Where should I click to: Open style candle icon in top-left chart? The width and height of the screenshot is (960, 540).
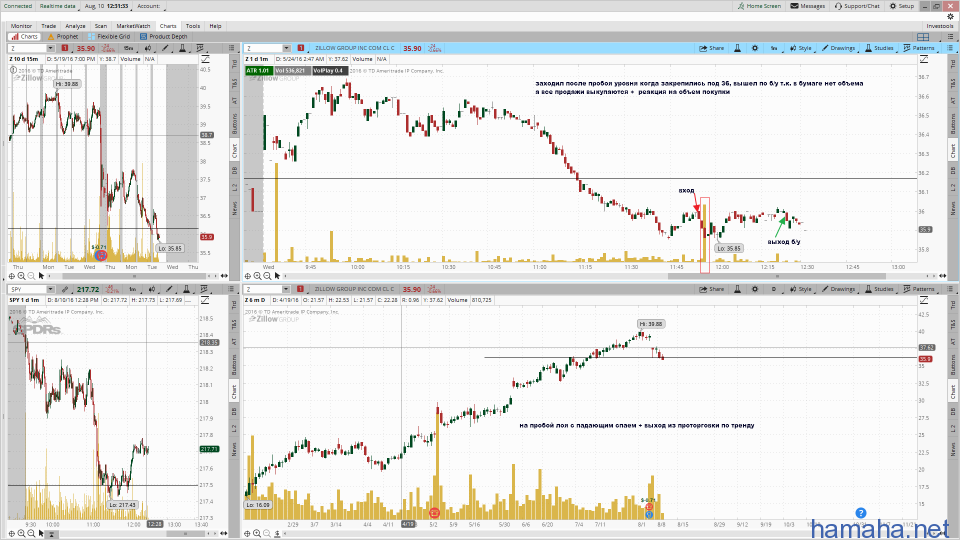coord(148,48)
